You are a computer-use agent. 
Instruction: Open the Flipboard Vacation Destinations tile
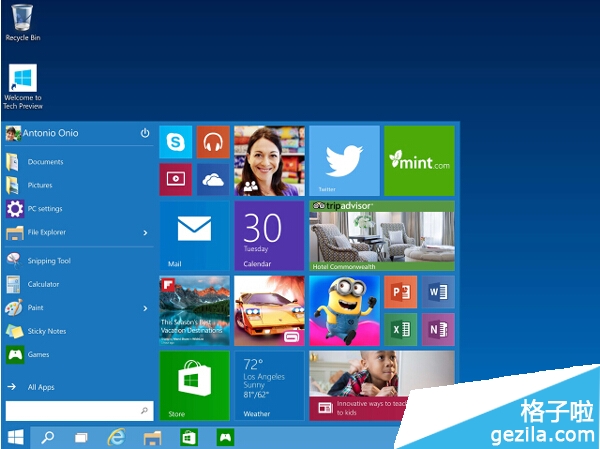tap(194, 311)
